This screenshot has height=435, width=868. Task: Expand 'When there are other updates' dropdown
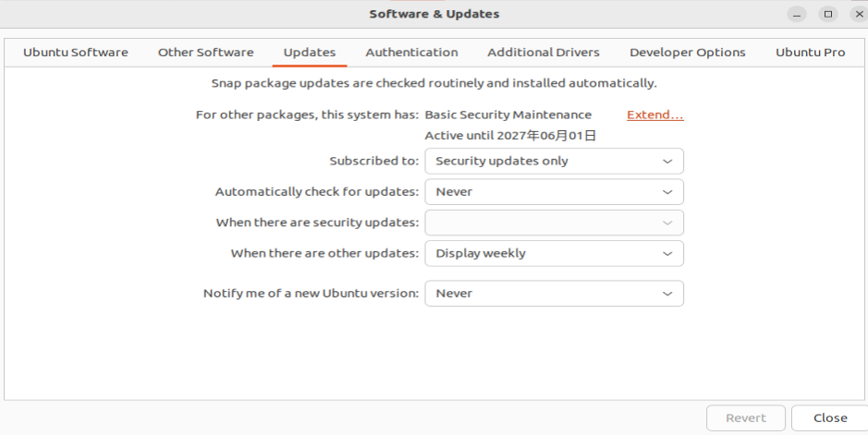coord(554,253)
